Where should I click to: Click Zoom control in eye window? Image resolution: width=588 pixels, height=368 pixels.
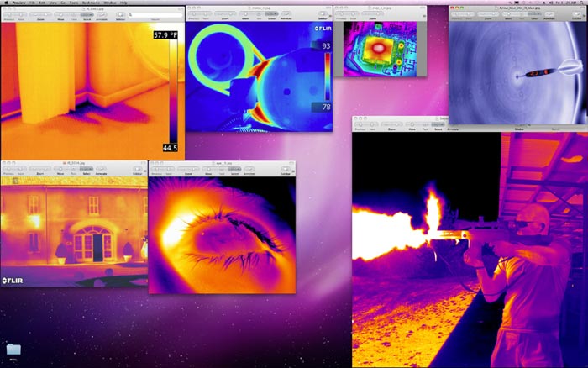point(188,169)
